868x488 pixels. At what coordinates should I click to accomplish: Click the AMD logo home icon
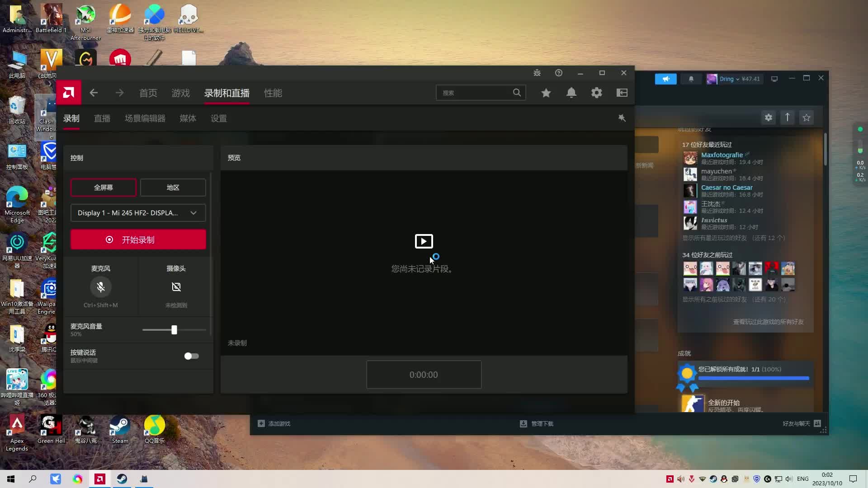69,93
